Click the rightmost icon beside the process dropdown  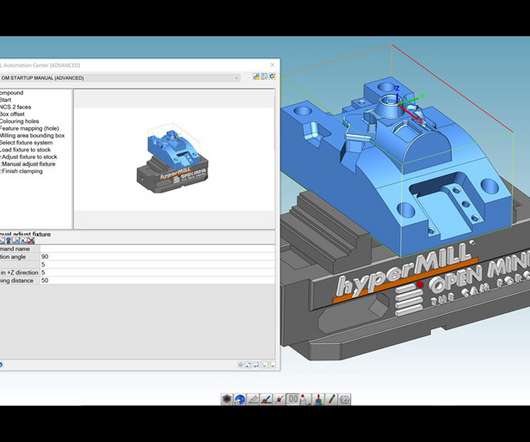[x=272, y=77]
